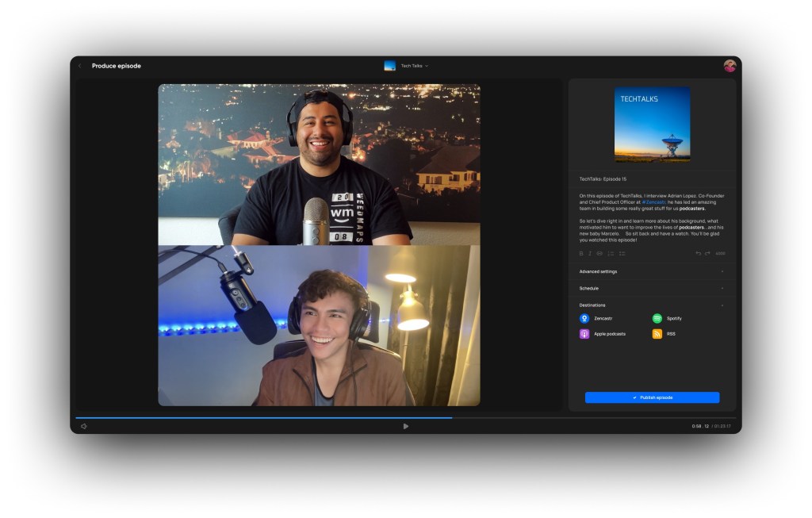
Task: Open the user profile avatar
Action: tap(730, 66)
